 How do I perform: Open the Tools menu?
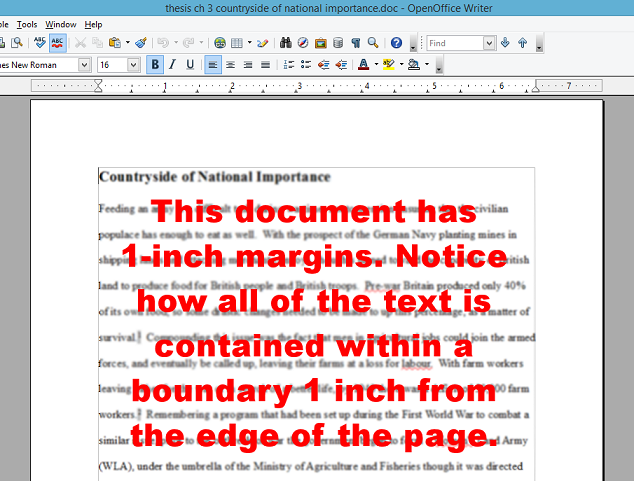[27, 25]
